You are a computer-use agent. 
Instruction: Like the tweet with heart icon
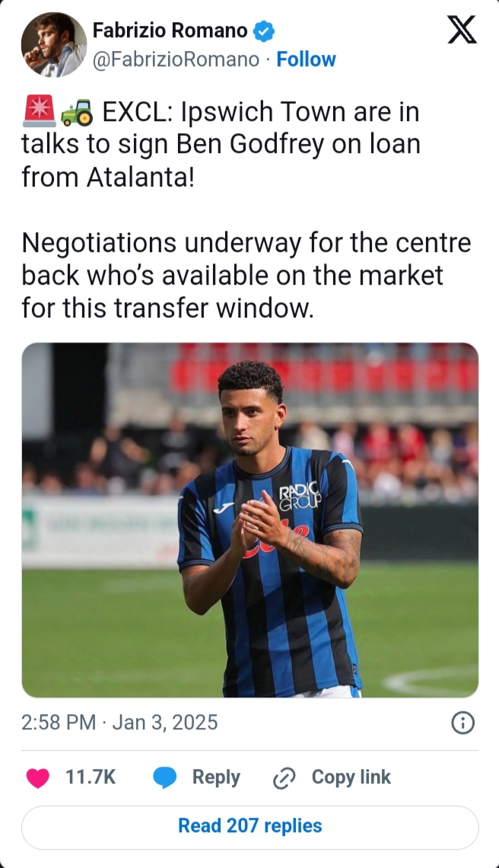38,777
